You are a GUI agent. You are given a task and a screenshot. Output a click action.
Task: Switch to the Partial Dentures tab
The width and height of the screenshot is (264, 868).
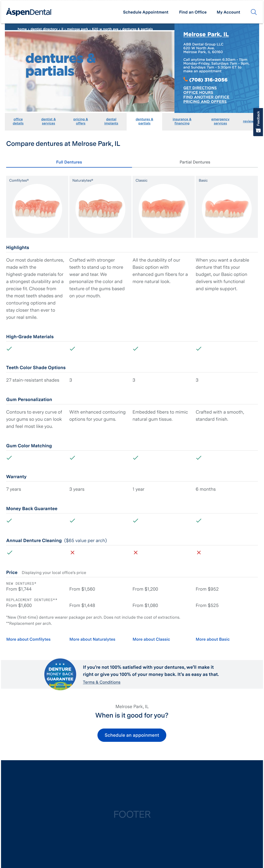pyautogui.click(x=195, y=162)
